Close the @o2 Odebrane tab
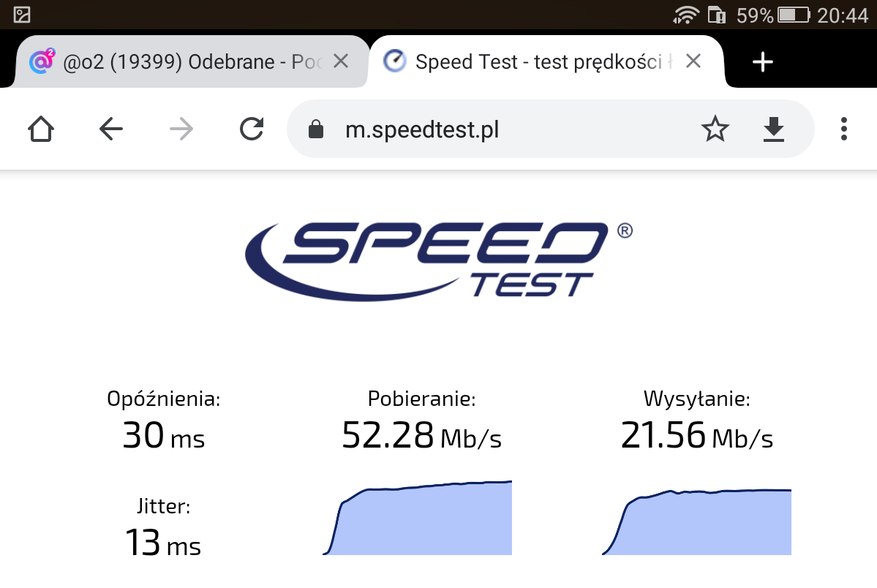 pyautogui.click(x=341, y=61)
